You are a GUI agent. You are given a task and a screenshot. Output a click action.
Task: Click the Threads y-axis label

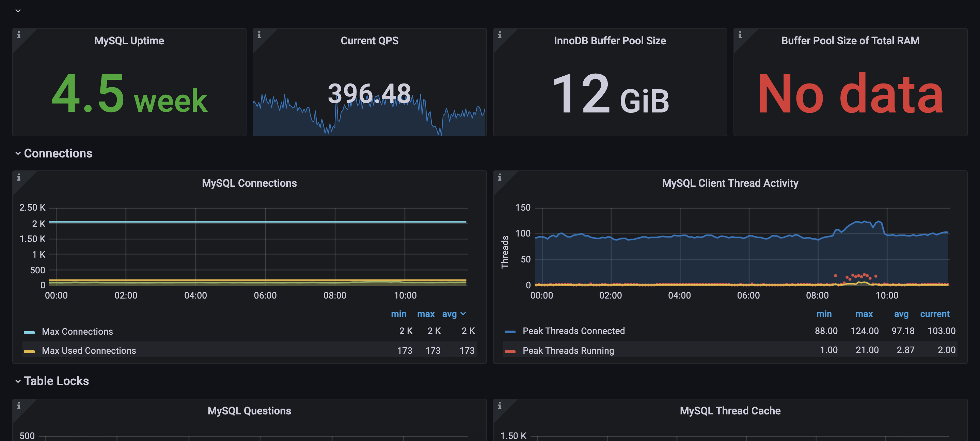[x=505, y=252]
